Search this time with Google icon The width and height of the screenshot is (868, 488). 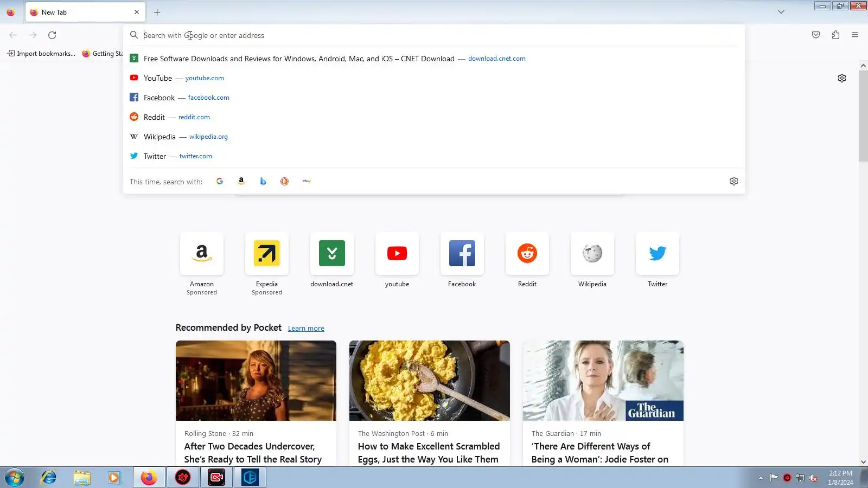pyautogui.click(x=220, y=181)
